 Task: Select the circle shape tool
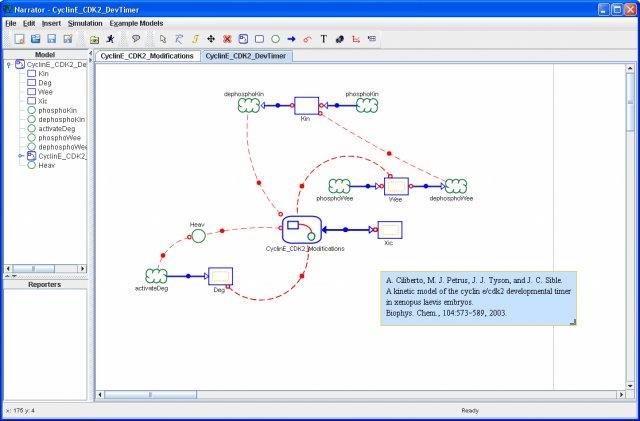276,39
